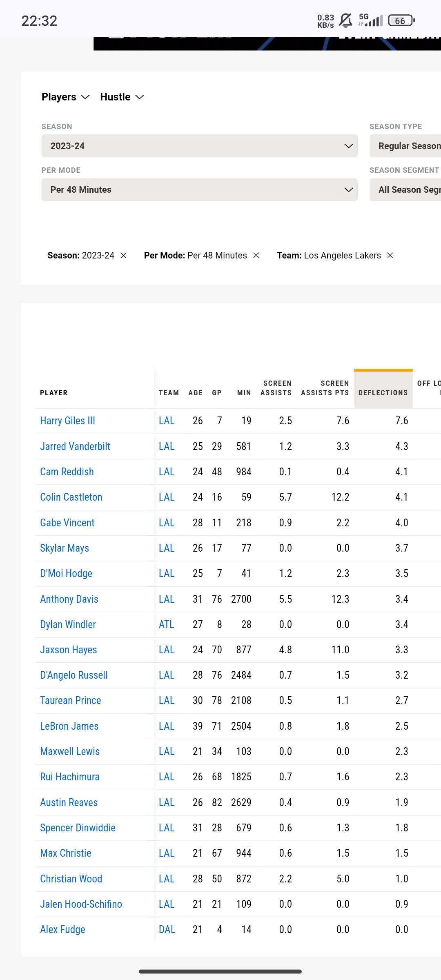Open Jaxson Hayes player page
This screenshot has width=441, height=980.
pyautogui.click(x=69, y=650)
